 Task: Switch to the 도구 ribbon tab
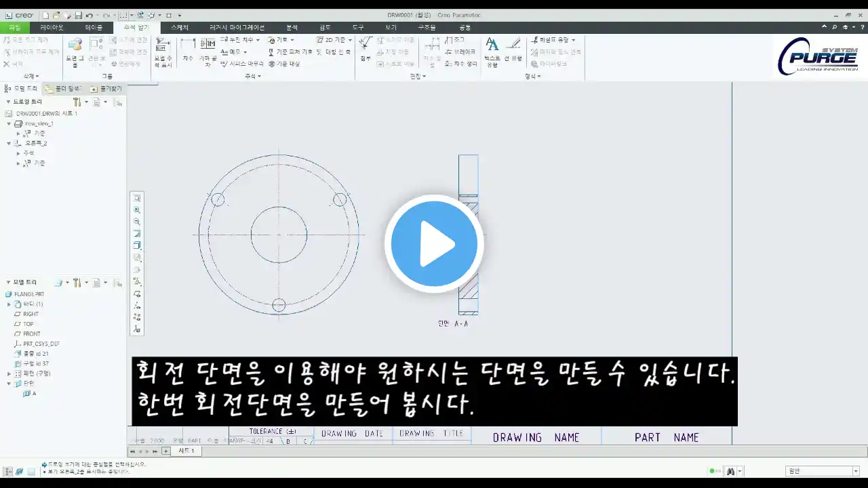click(x=358, y=28)
